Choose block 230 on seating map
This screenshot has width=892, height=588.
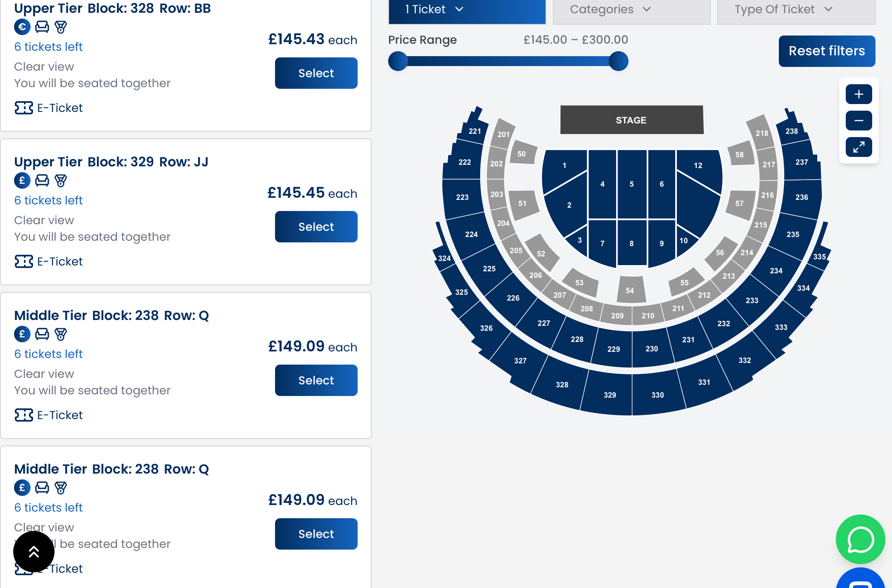click(x=652, y=349)
